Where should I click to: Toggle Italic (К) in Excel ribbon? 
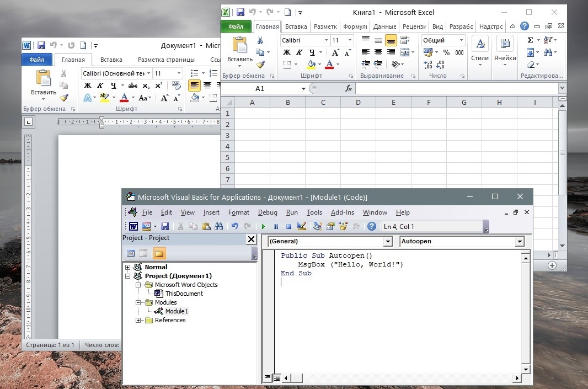tap(300, 52)
